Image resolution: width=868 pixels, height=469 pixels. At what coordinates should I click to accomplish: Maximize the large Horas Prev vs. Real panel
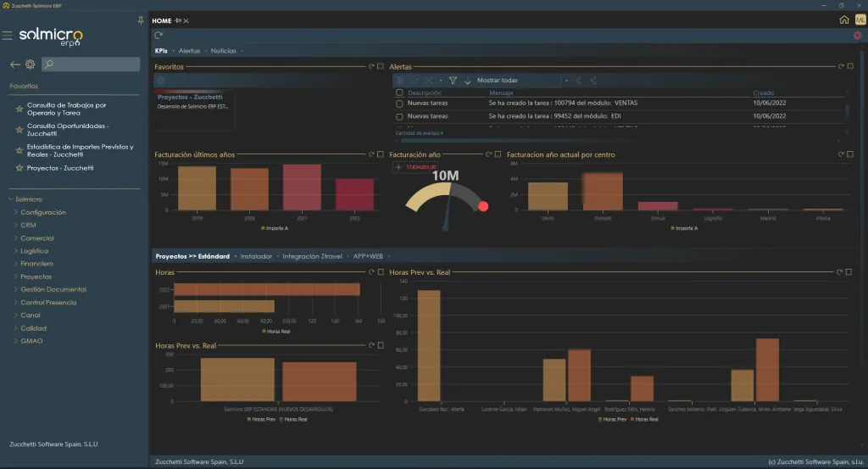[849, 272]
